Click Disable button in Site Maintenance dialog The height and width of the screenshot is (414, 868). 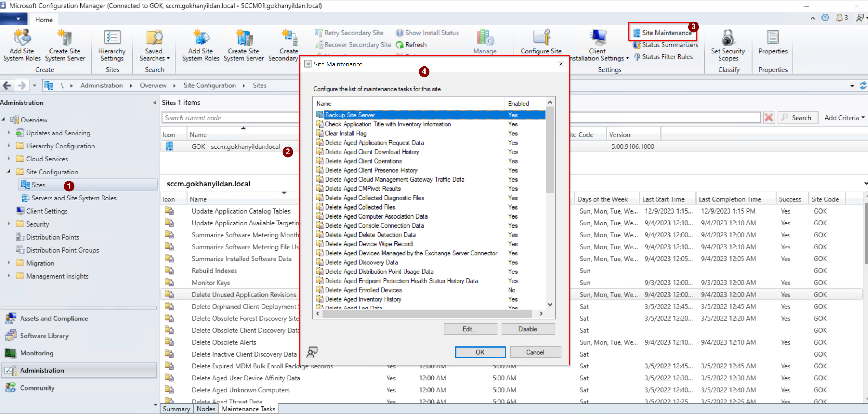point(528,329)
